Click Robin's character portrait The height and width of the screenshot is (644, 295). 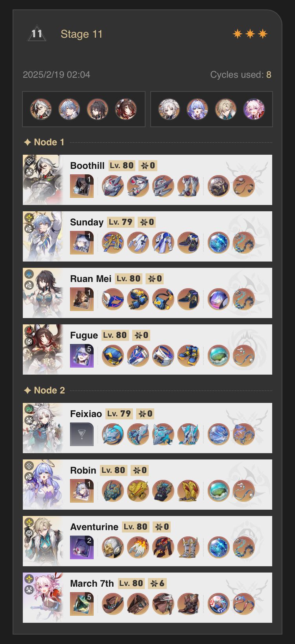tap(43, 485)
